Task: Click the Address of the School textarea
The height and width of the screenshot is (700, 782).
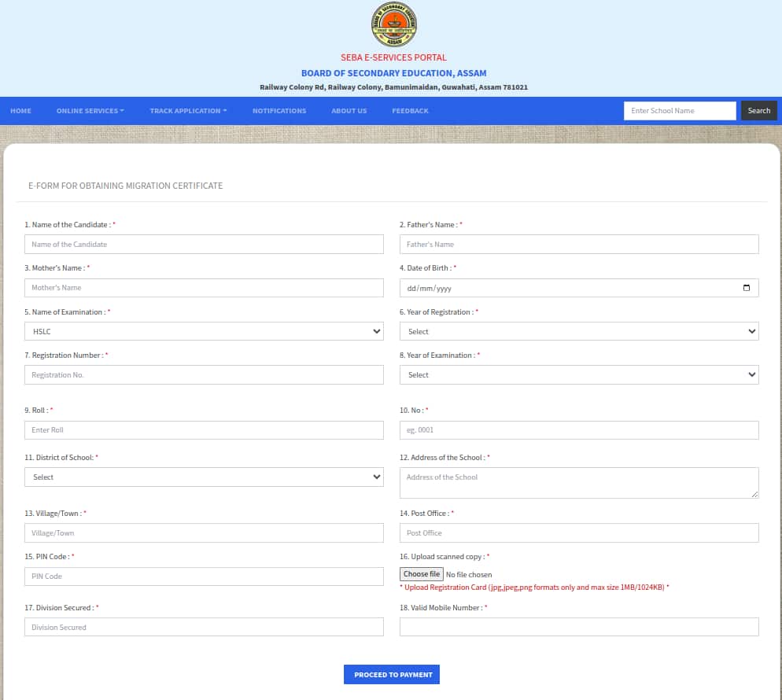Action: [x=579, y=483]
